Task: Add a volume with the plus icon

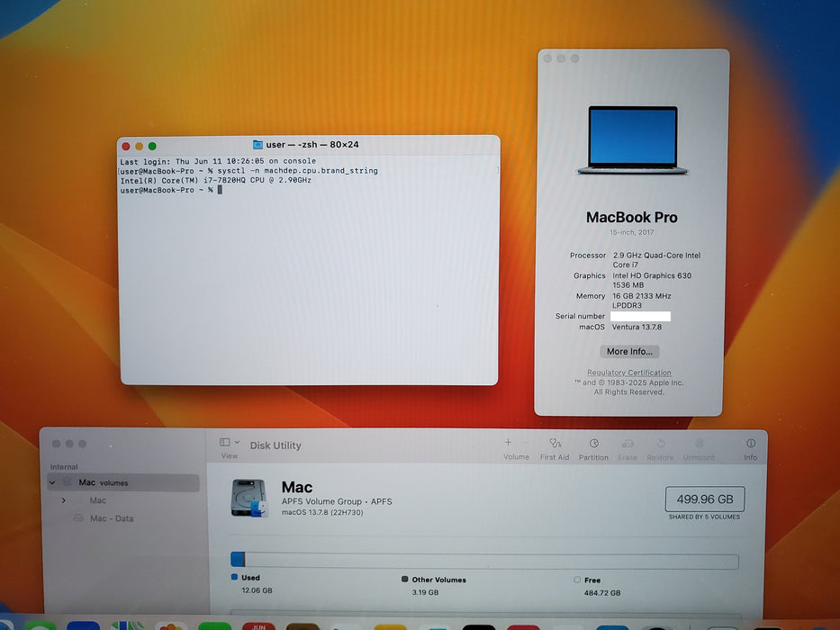Action: pyautogui.click(x=508, y=443)
